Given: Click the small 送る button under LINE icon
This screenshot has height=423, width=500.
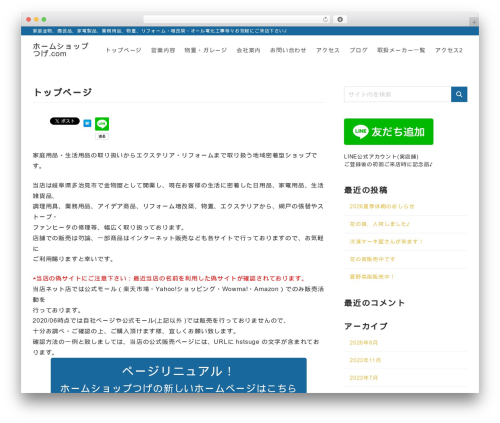Looking at the screenshot, I should [102, 136].
